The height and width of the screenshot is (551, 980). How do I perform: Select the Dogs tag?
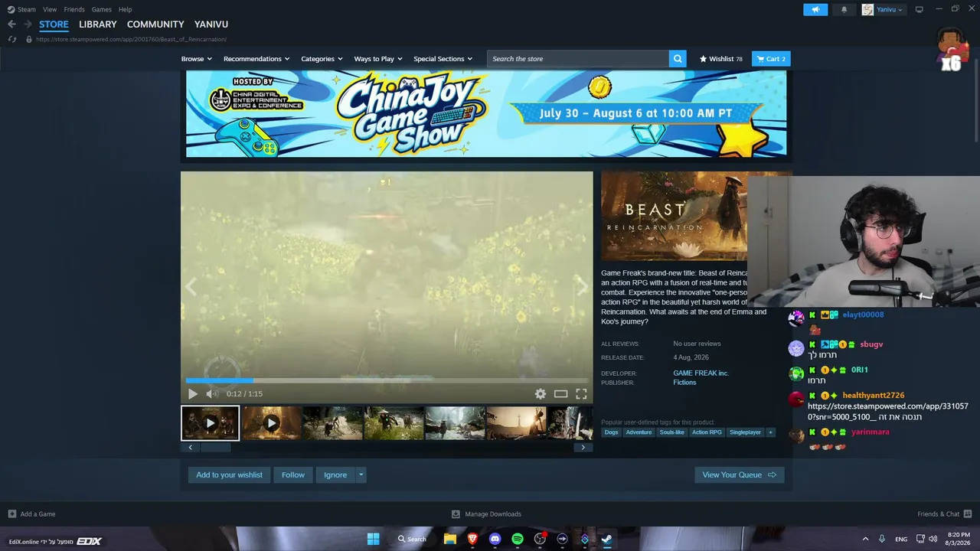click(611, 432)
